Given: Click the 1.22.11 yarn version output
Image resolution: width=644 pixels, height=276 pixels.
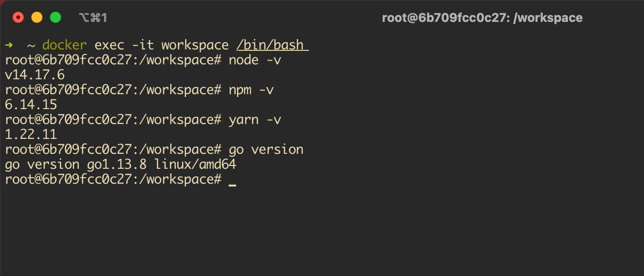Looking at the screenshot, I should pyautogui.click(x=31, y=135).
